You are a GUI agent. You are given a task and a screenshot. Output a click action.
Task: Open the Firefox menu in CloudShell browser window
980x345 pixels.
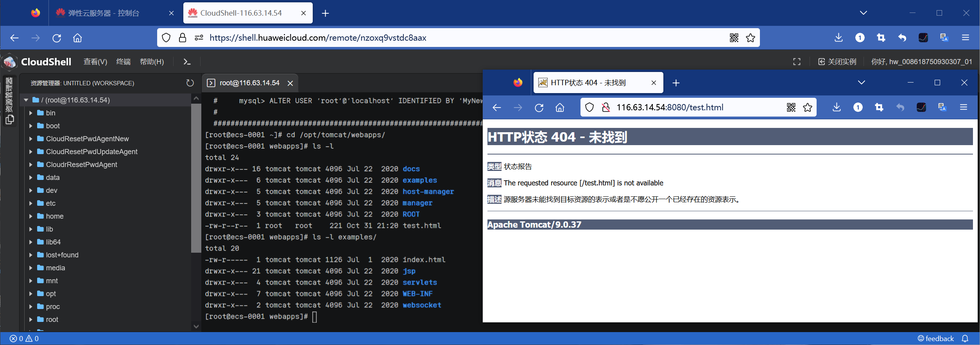pyautogui.click(x=966, y=38)
